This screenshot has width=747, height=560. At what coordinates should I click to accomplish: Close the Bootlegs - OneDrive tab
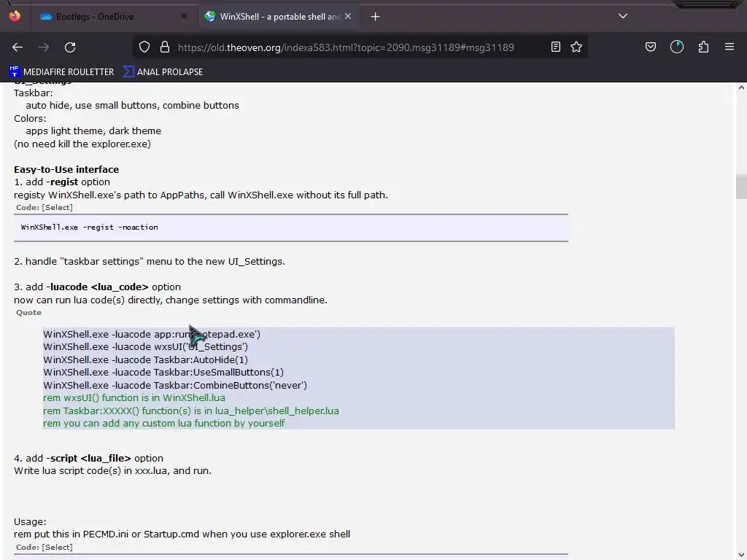(x=183, y=17)
